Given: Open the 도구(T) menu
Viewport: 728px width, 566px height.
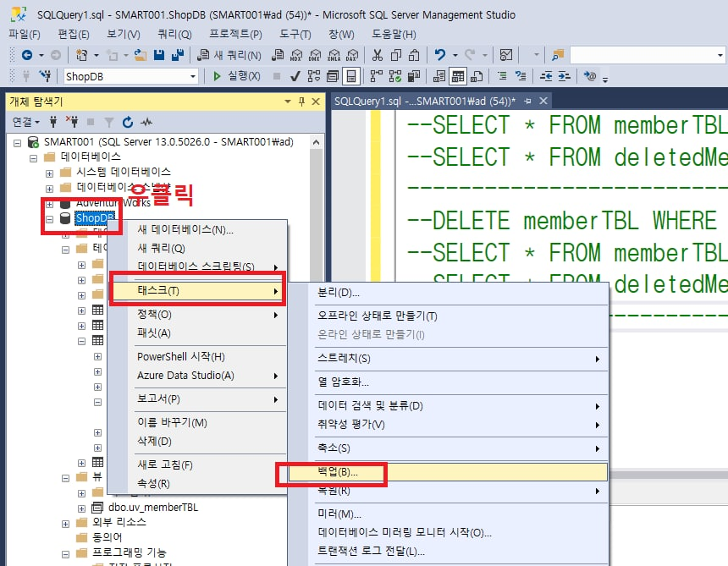Looking at the screenshot, I should 295,35.
